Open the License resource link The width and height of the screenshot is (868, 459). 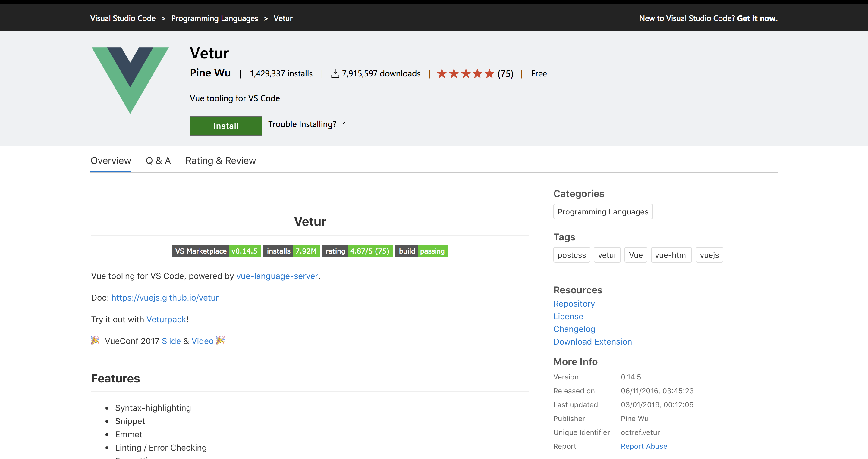coord(568,317)
